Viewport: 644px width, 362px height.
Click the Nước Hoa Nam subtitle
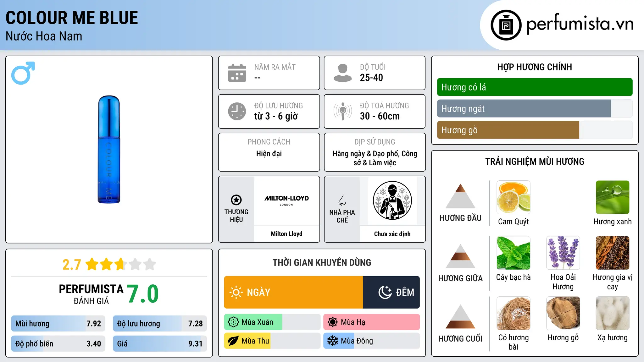point(44,36)
